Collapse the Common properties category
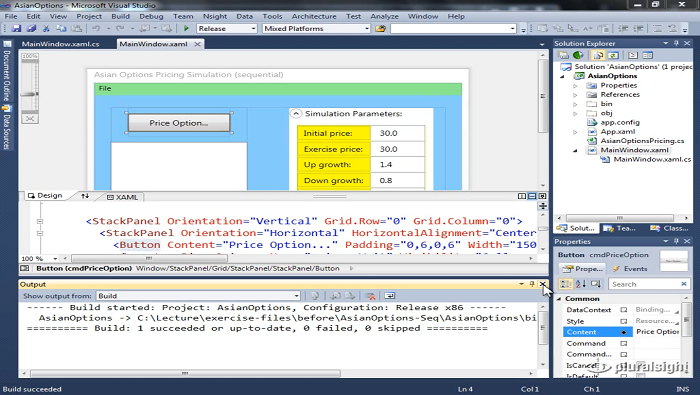Viewport: 700px width, 395px height. (x=559, y=299)
